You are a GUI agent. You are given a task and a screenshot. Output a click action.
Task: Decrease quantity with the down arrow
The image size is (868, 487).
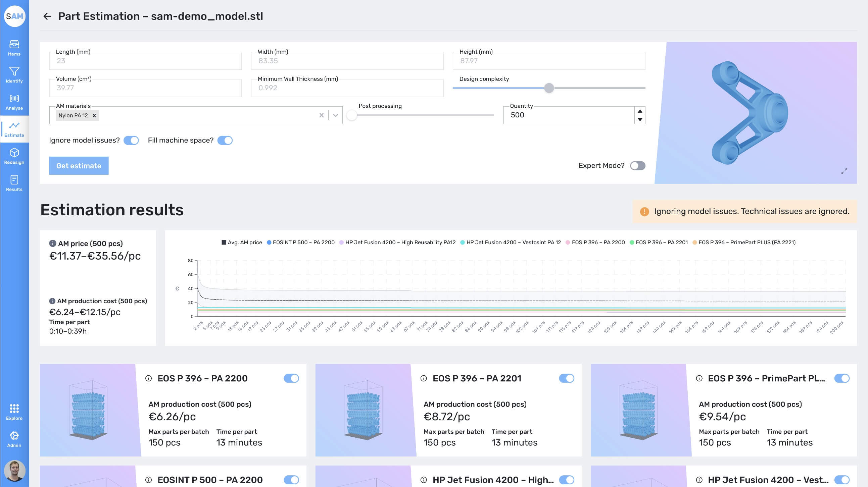[x=639, y=119]
